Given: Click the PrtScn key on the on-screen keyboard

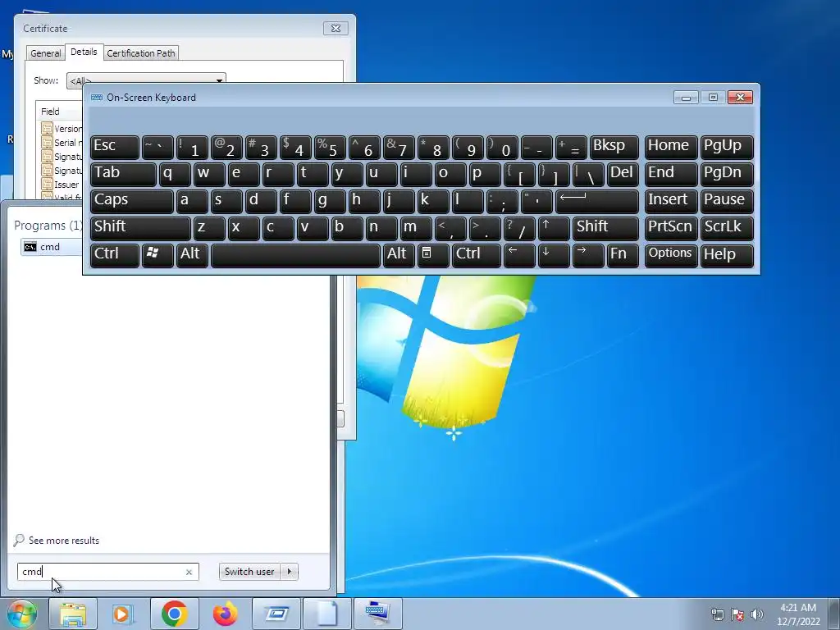Looking at the screenshot, I should tap(671, 228).
